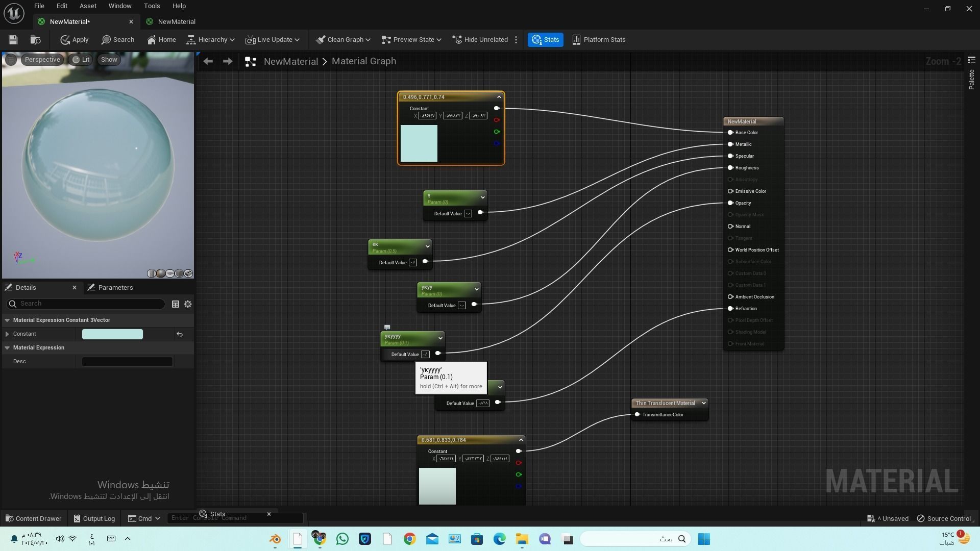Open the Content Drawer
This screenshot has height=551, width=980.
(x=33, y=518)
